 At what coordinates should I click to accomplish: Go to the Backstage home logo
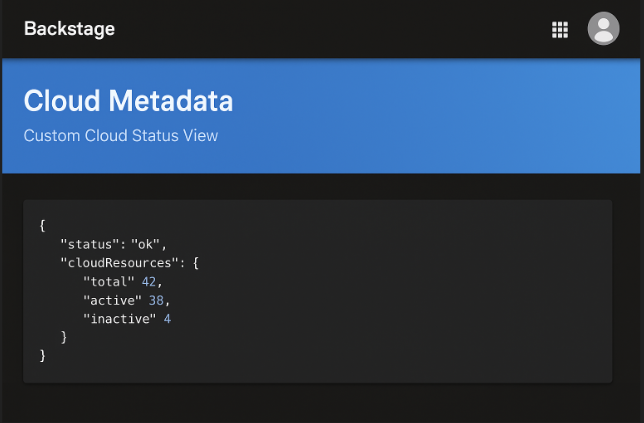(69, 29)
